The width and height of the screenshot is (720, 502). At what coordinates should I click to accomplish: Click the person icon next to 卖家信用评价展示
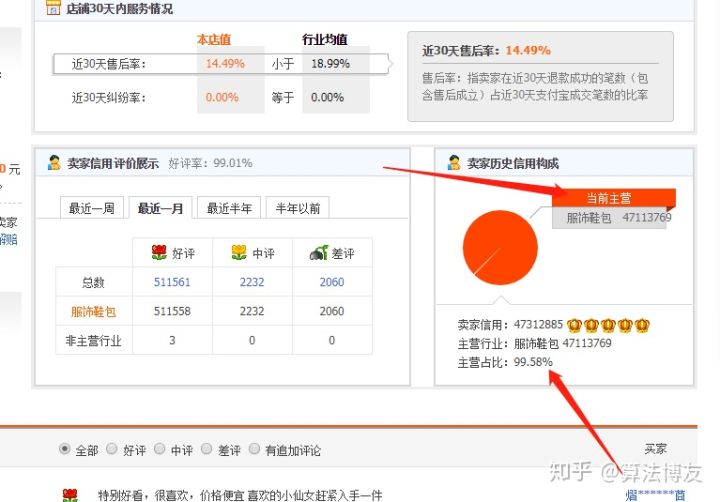click(54, 163)
